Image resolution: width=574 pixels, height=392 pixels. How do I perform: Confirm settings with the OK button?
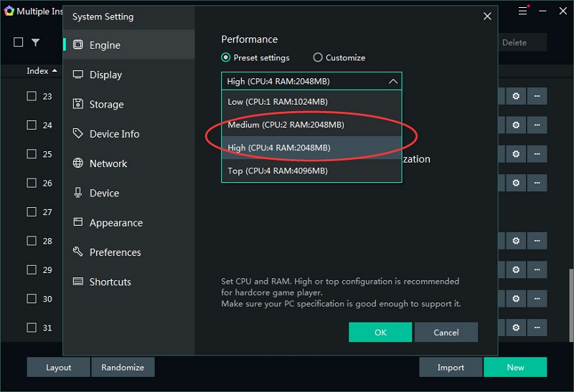(380, 333)
